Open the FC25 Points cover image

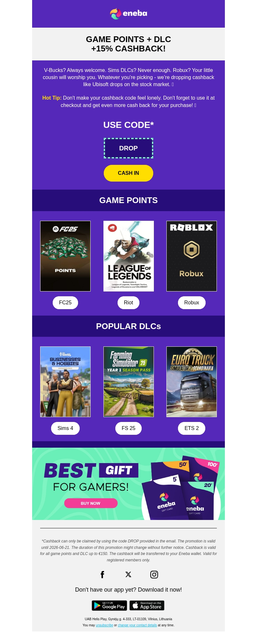point(65,256)
